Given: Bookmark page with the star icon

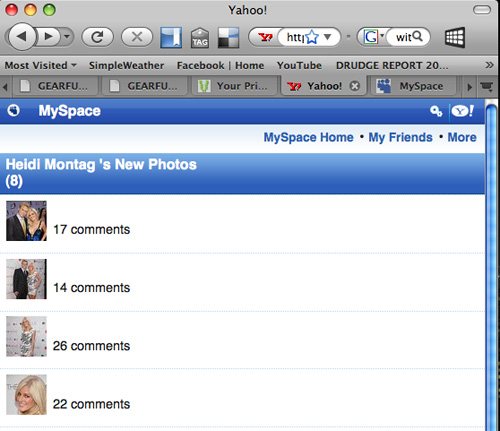Looking at the screenshot, I should click(312, 37).
